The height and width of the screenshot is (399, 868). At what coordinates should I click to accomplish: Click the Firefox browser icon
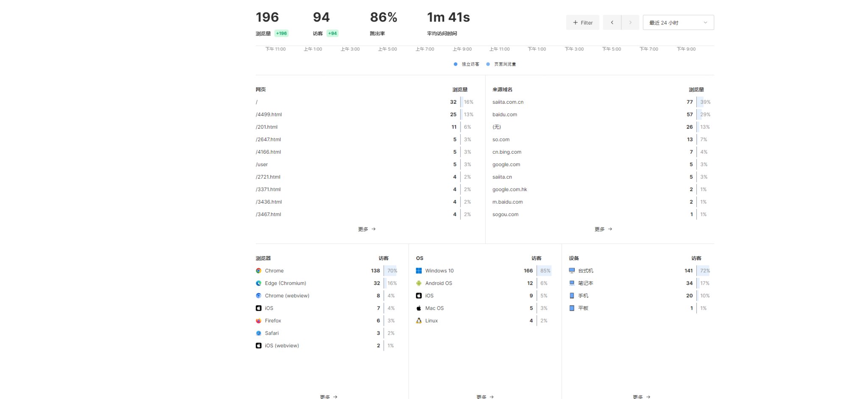259,321
